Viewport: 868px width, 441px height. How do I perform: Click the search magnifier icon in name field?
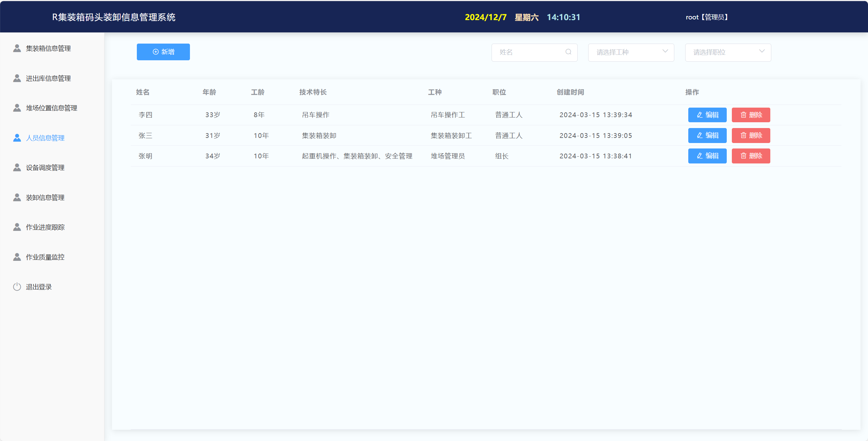click(x=568, y=52)
